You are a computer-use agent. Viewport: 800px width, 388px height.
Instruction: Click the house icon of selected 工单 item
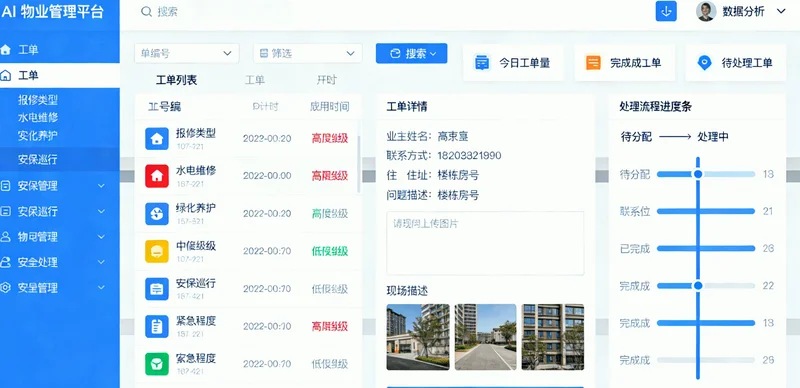tap(6, 76)
